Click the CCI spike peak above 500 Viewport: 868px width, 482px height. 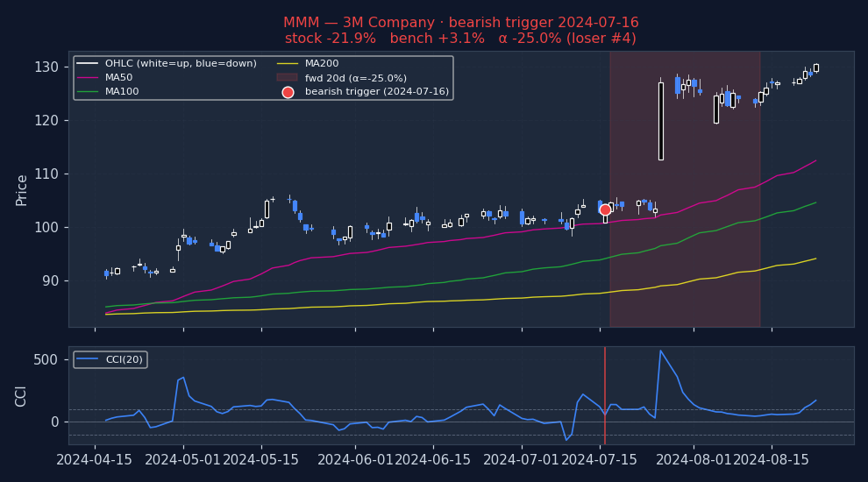click(660, 351)
